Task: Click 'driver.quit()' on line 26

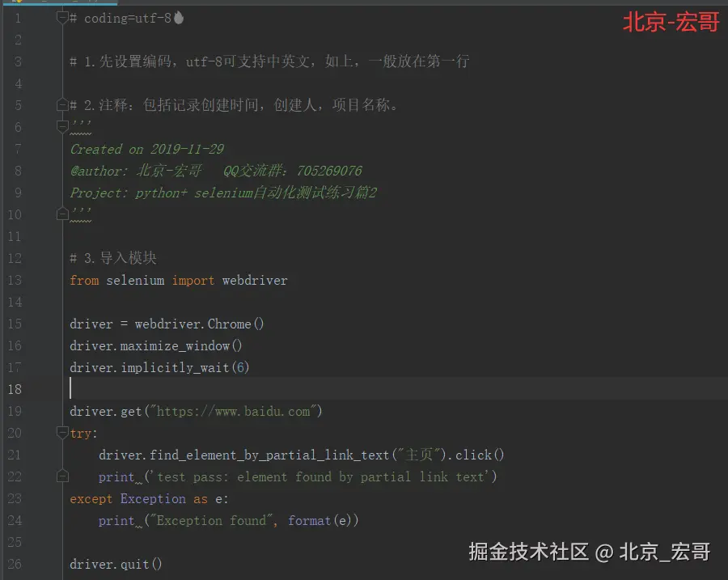Action: click(x=116, y=564)
